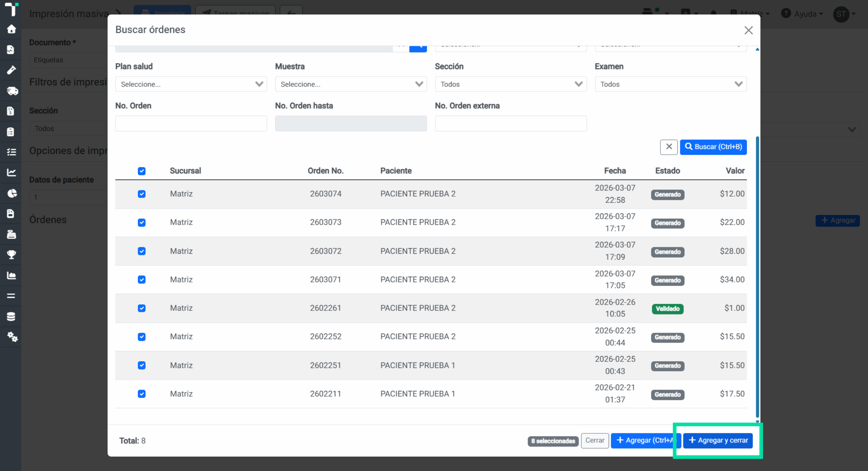Screen dimensions: 868x471
Task: Click the No. Orden hasta field
Action: (x=351, y=124)
